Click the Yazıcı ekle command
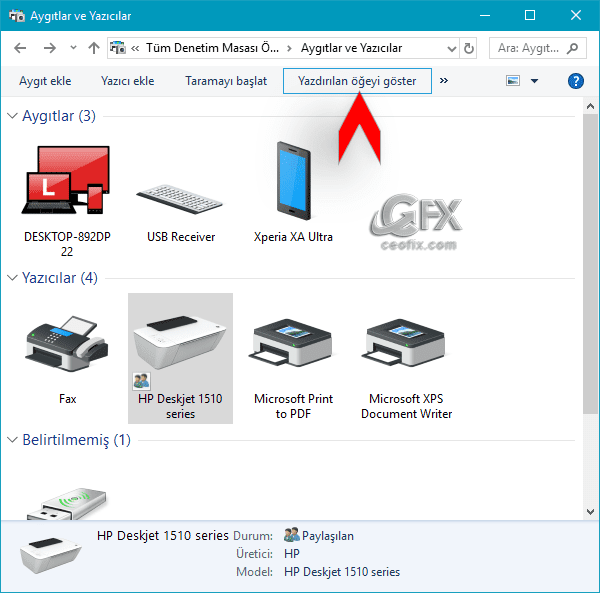Viewport: 600px width, 593px height. pyautogui.click(x=127, y=81)
